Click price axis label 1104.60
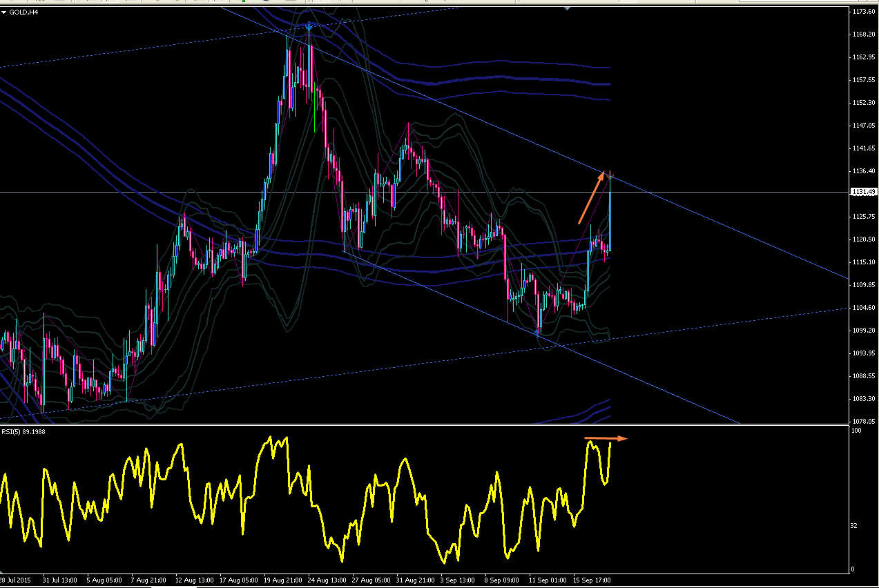 (x=864, y=308)
